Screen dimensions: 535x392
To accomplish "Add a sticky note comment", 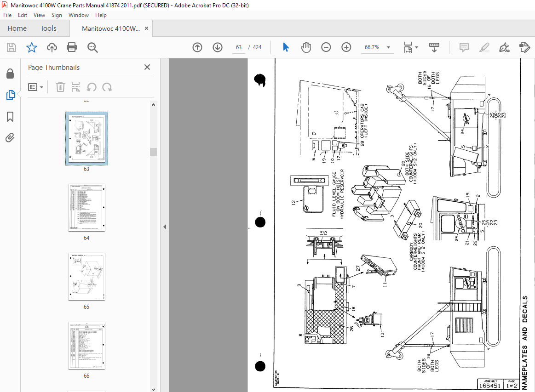I will coord(464,47).
